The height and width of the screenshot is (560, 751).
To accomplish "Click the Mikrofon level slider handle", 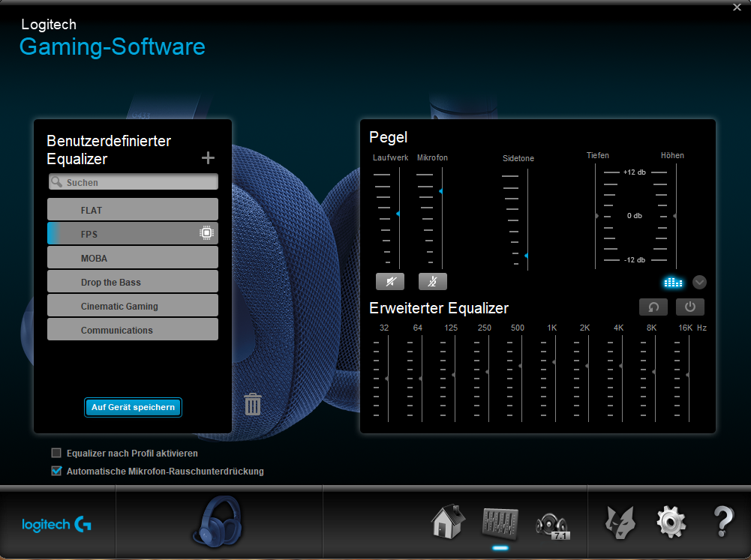I will click(x=440, y=191).
